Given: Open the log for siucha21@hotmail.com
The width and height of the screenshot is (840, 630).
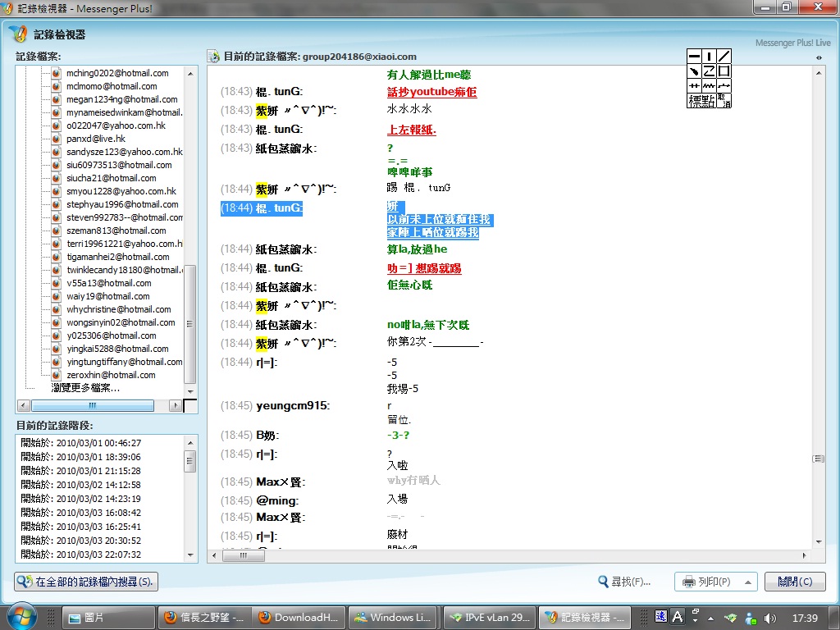Looking at the screenshot, I should click(x=111, y=178).
